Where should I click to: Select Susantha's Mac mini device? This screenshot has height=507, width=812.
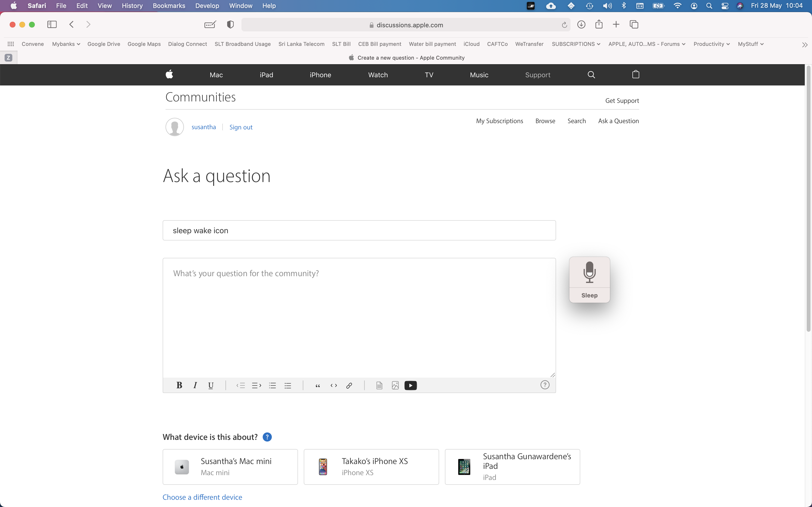230,466
